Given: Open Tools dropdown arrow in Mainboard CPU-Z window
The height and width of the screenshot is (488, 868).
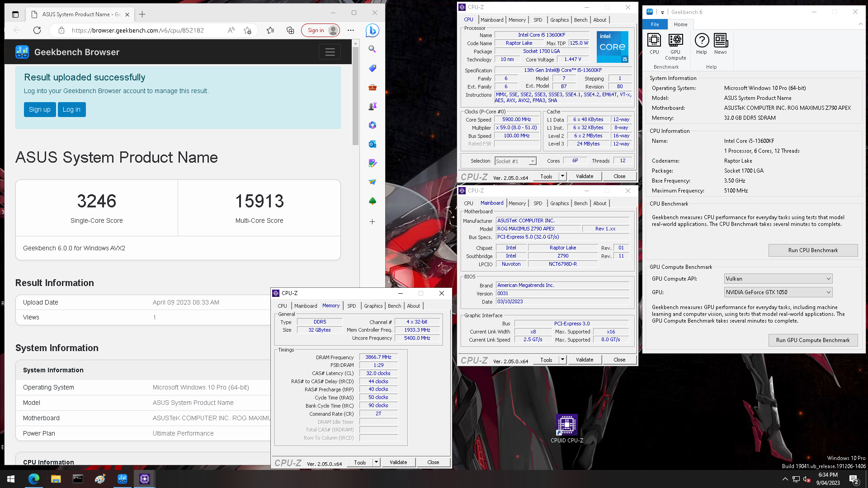Looking at the screenshot, I should click(x=562, y=360).
